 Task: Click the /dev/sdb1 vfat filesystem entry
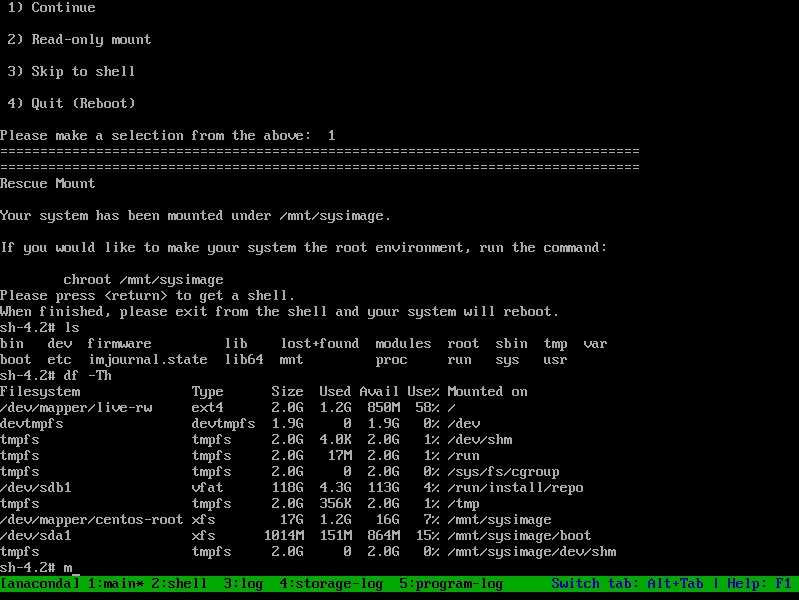click(x=36, y=487)
